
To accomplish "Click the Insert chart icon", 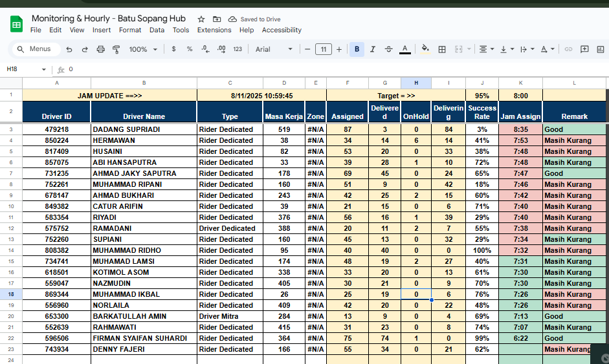I will pos(600,49).
